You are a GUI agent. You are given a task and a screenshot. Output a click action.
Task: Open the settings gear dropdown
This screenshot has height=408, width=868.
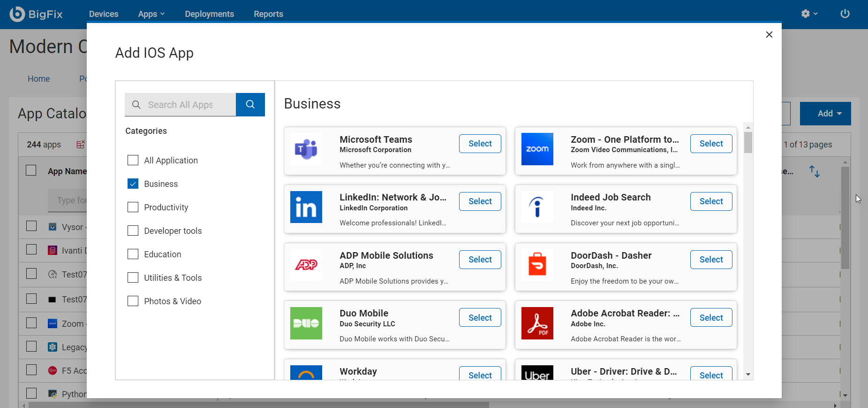809,14
